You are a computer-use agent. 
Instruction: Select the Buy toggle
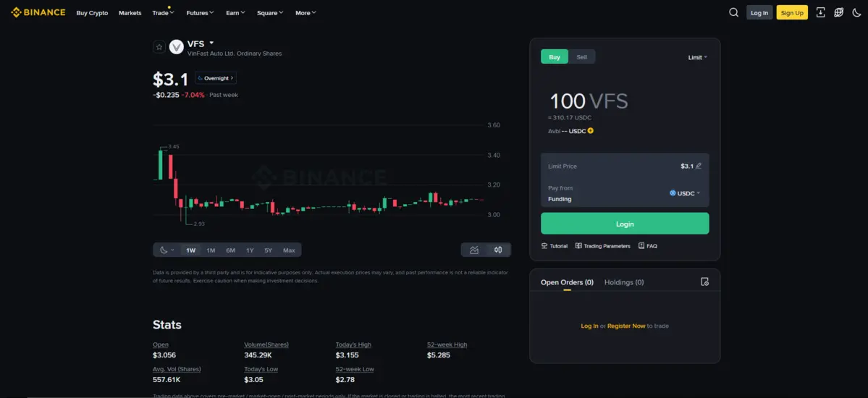point(555,57)
